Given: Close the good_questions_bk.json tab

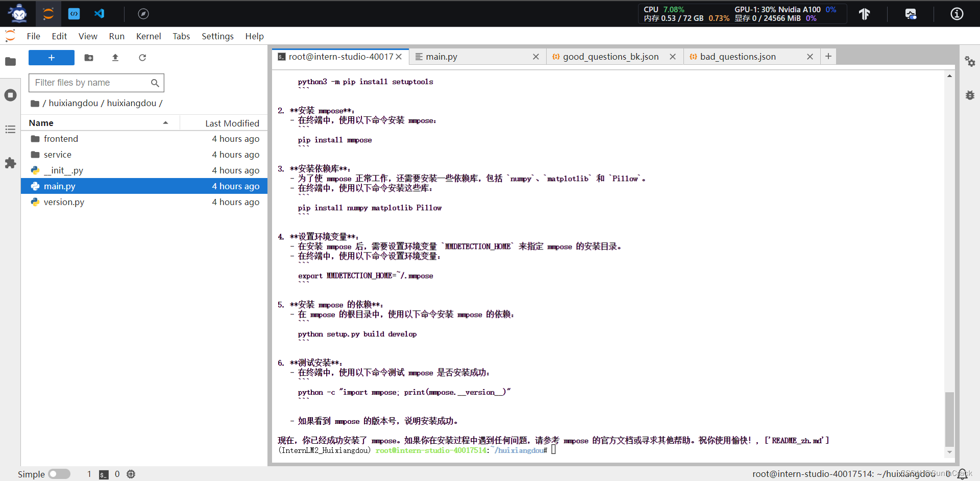Looking at the screenshot, I should coord(673,57).
